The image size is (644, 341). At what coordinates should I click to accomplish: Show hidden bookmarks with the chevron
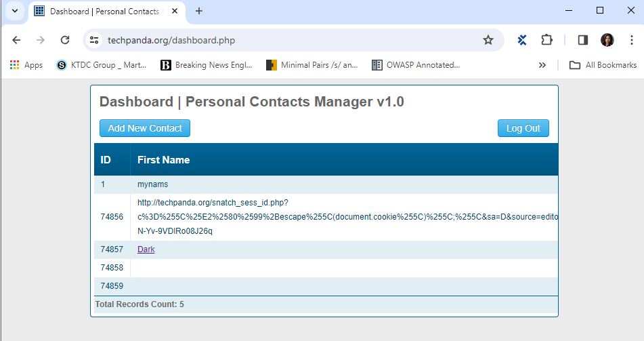(x=542, y=65)
